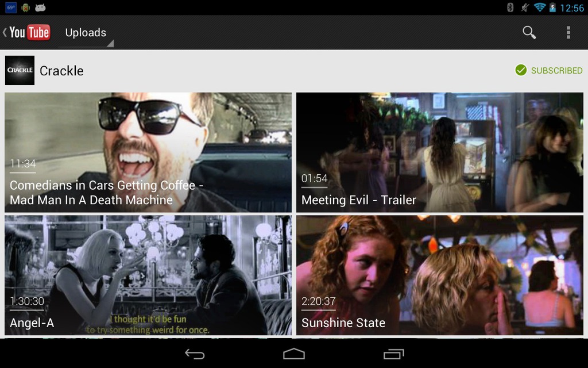Tap the 12:56 clock

(x=572, y=8)
